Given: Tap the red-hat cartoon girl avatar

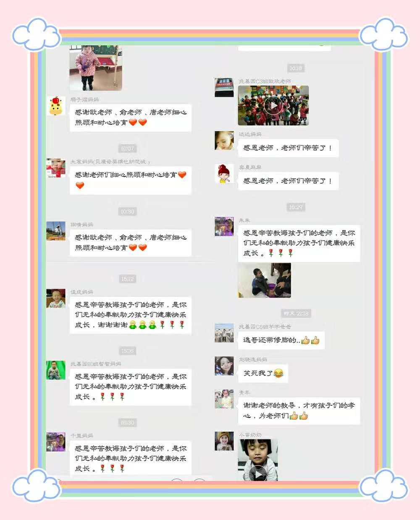Looking at the screenshot, I should point(224,174).
